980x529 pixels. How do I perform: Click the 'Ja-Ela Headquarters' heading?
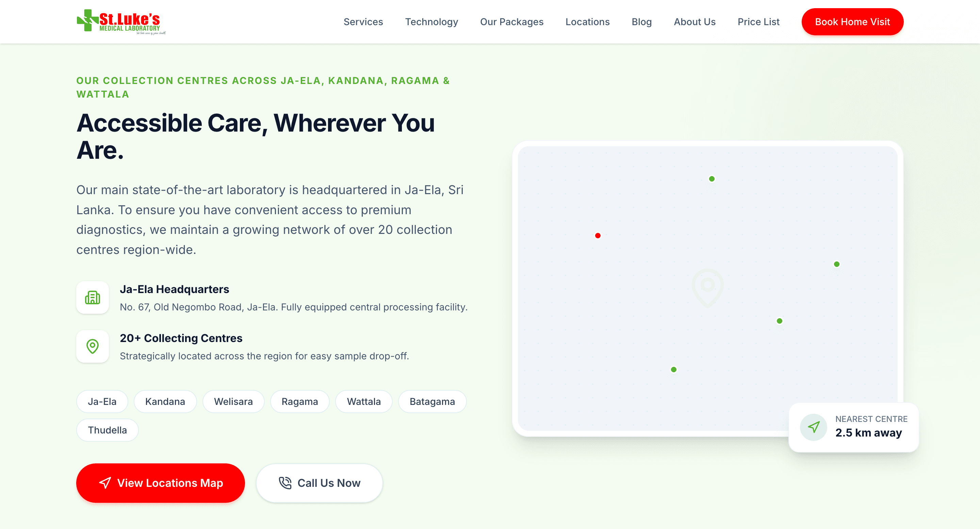[174, 289]
